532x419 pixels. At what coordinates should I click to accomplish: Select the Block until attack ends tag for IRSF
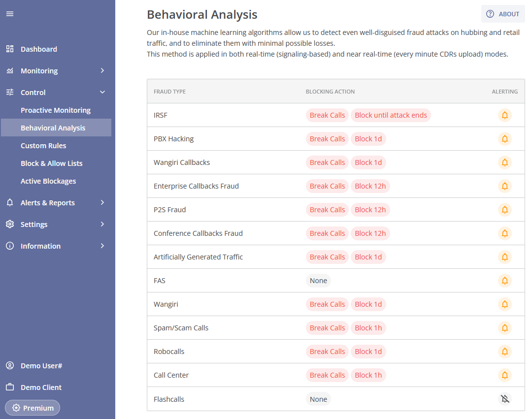pyautogui.click(x=391, y=115)
